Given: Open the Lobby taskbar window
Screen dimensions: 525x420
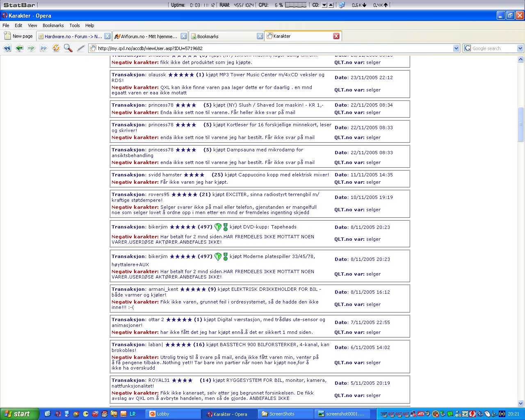Looking at the screenshot, I should click(174, 414).
